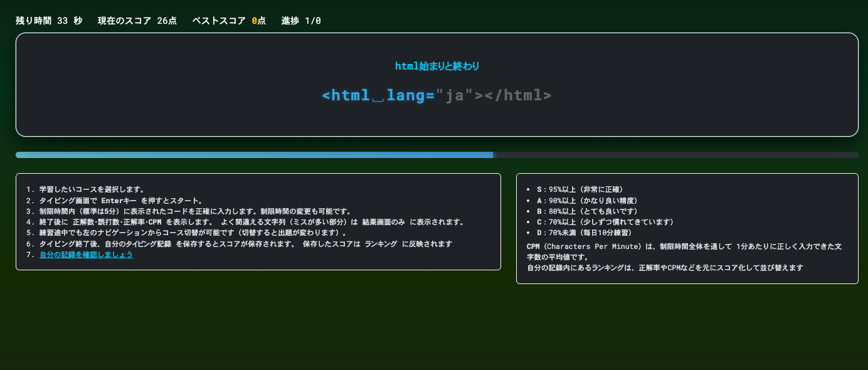
Task: Click the ベストスコア 0点 display
Action: pos(228,21)
